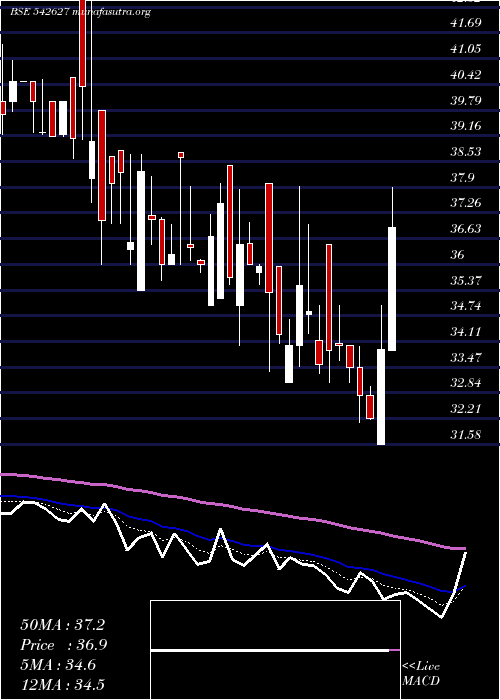Click the 41.69 price axis label
500x700 pixels.
[x=466, y=23]
